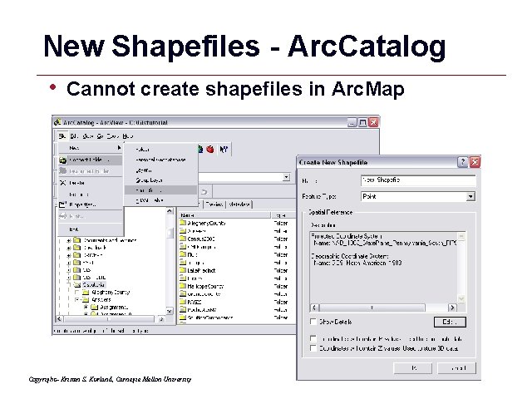Expand the first Assignment folder under Answers
Viewport: 532px width, 399px height.
(86, 307)
